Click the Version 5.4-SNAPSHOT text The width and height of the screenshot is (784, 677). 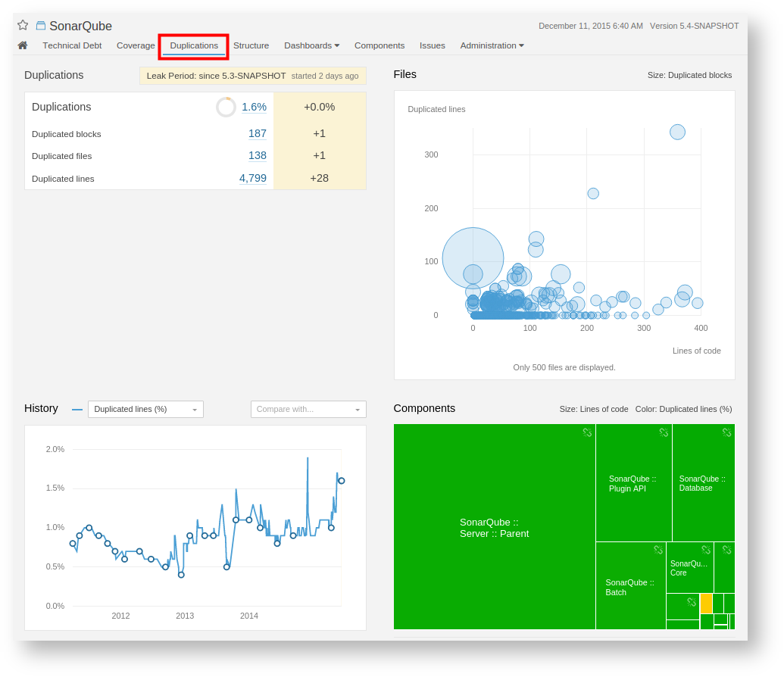[694, 26]
